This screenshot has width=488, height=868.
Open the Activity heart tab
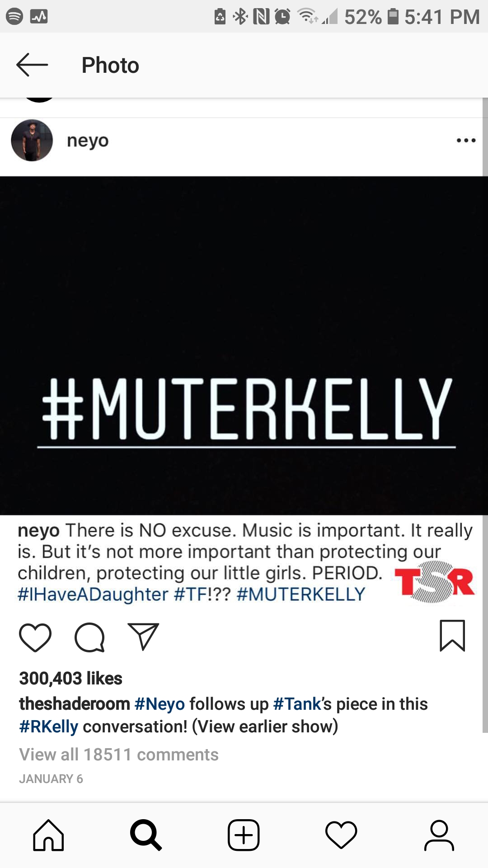coord(341,835)
